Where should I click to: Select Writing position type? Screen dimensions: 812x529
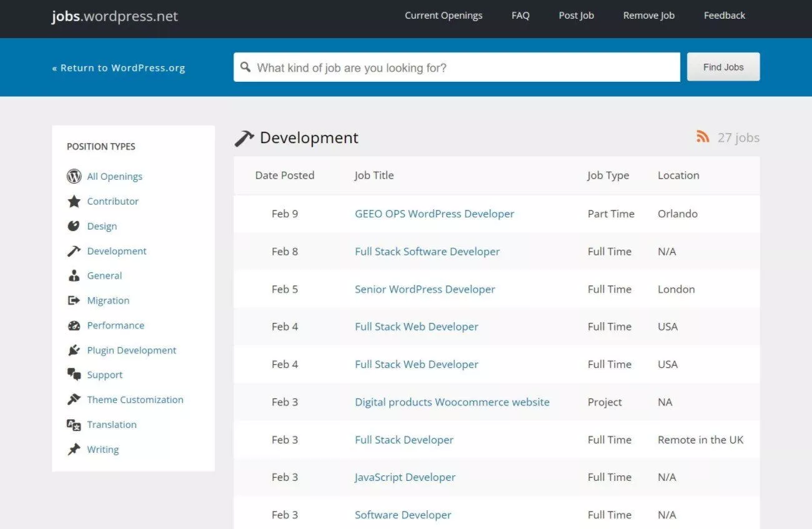point(103,450)
